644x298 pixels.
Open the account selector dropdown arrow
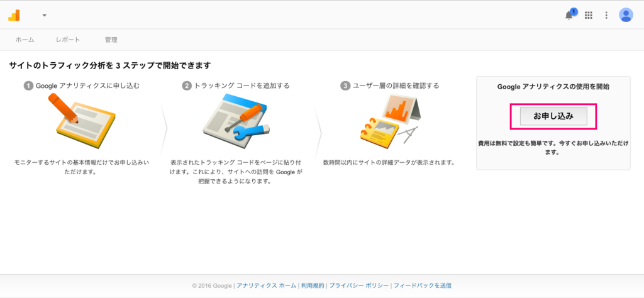click(45, 16)
